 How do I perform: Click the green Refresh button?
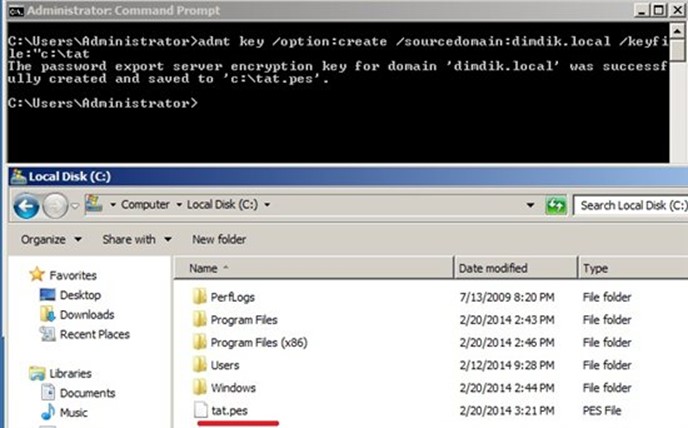556,205
